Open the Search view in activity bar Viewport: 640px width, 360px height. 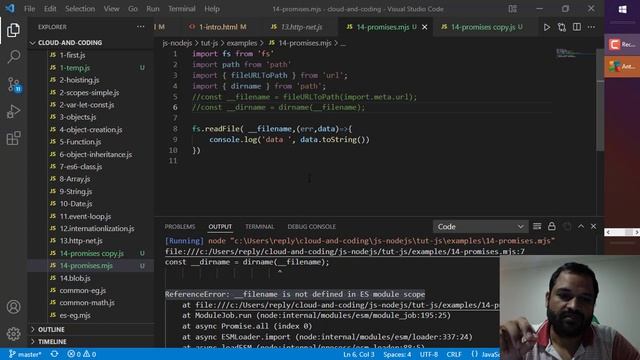pos(13,56)
